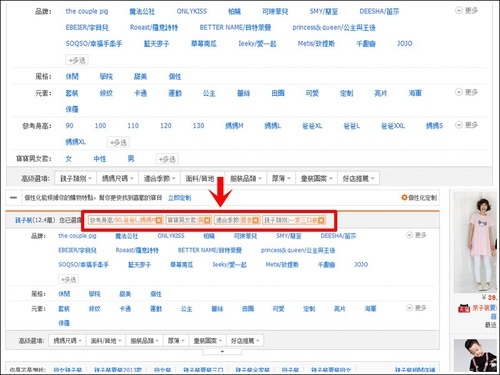Choose 中性 in 寶寶男女款 row
This screenshot has width=500, height=375.
click(100, 159)
